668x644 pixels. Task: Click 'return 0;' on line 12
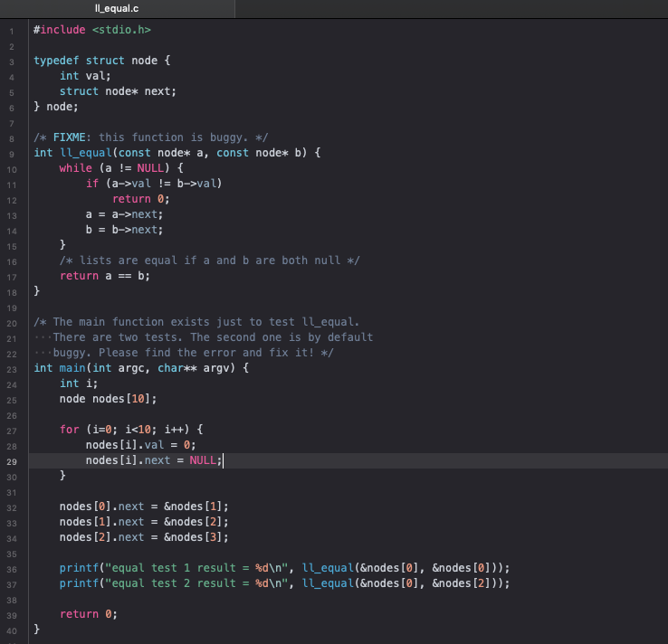coord(141,199)
